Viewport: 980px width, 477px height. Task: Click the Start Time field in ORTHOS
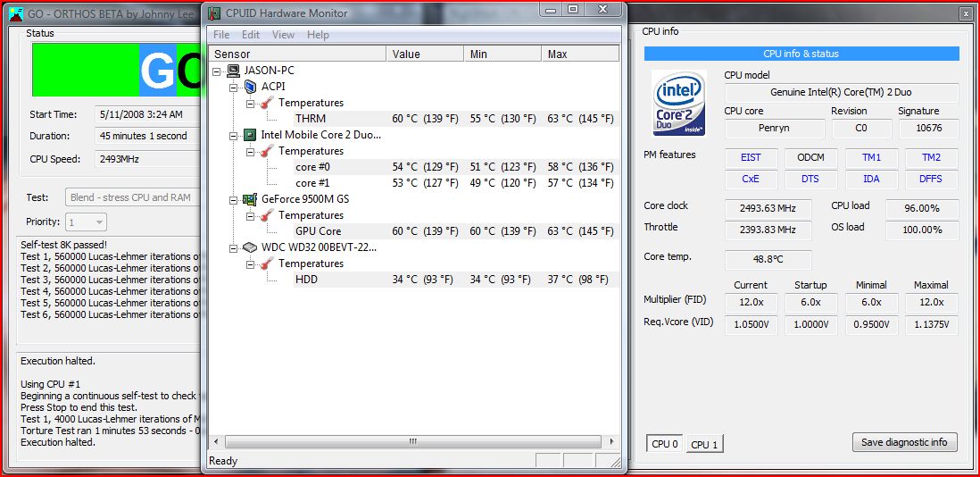coord(147,114)
